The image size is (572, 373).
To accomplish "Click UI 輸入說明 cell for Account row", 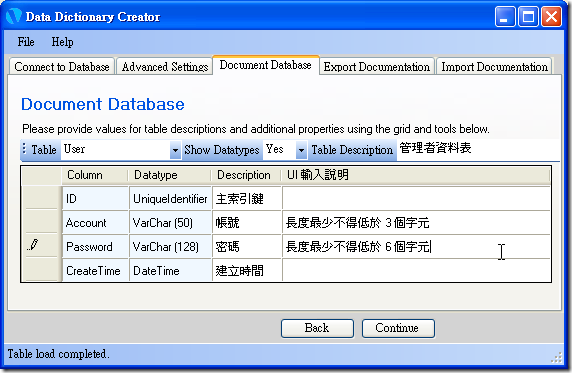I will 416,223.
